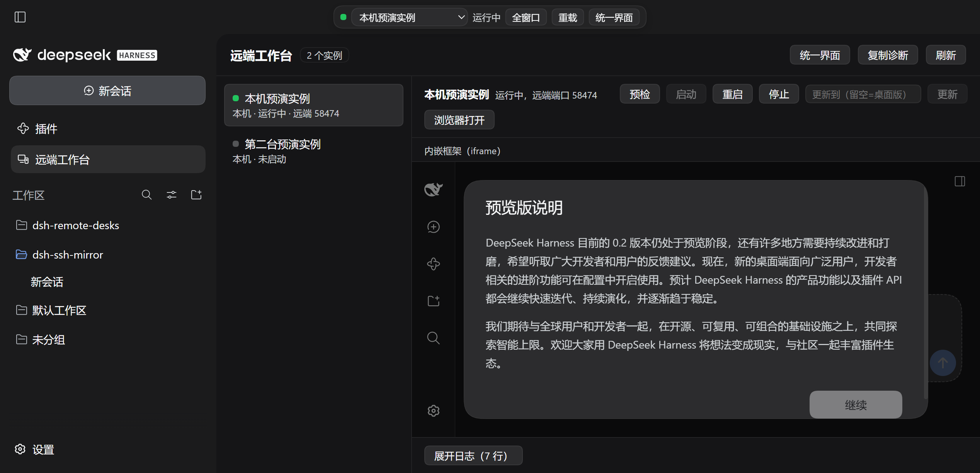Select the 第二台预演实例 instance entry
This screenshot has height=473, width=980.
[x=313, y=151]
